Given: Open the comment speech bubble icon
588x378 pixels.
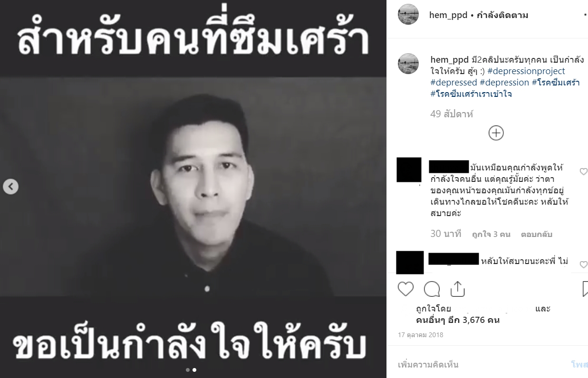Looking at the screenshot, I should pos(431,289).
